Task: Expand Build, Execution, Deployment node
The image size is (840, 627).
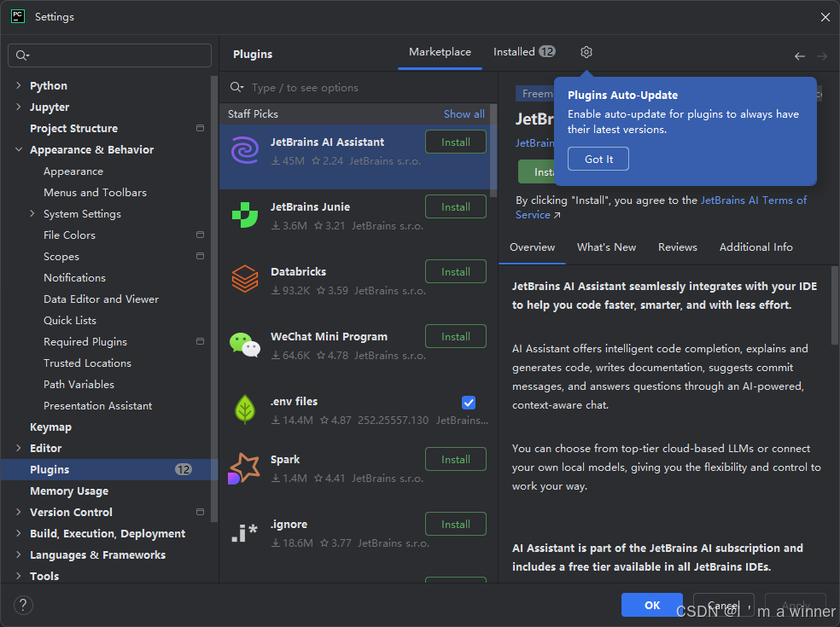Action: coord(19,533)
